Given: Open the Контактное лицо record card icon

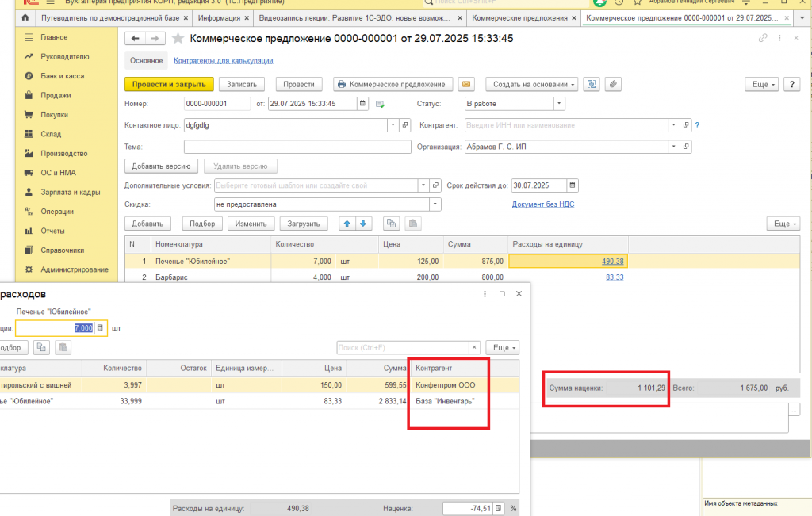Looking at the screenshot, I should pyautogui.click(x=405, y=125).
